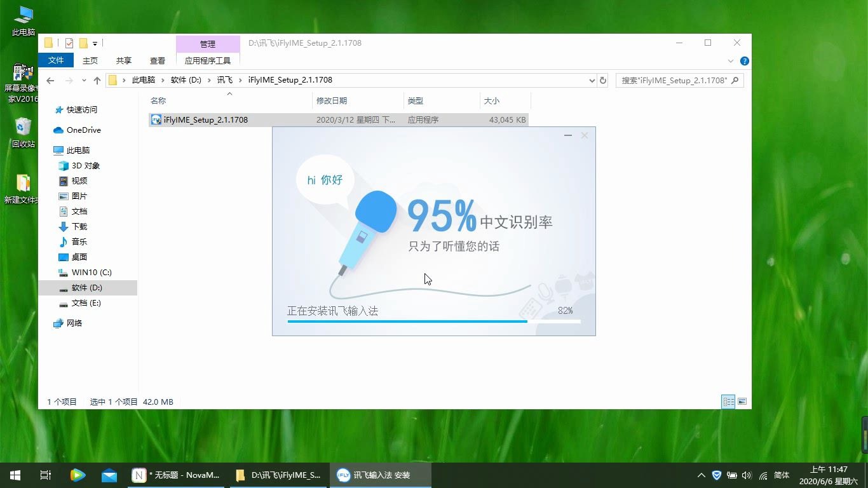Open the quick access toolbar customize dropdown
The width and height of the screenshot is (868, 488).
pos(95,44)
